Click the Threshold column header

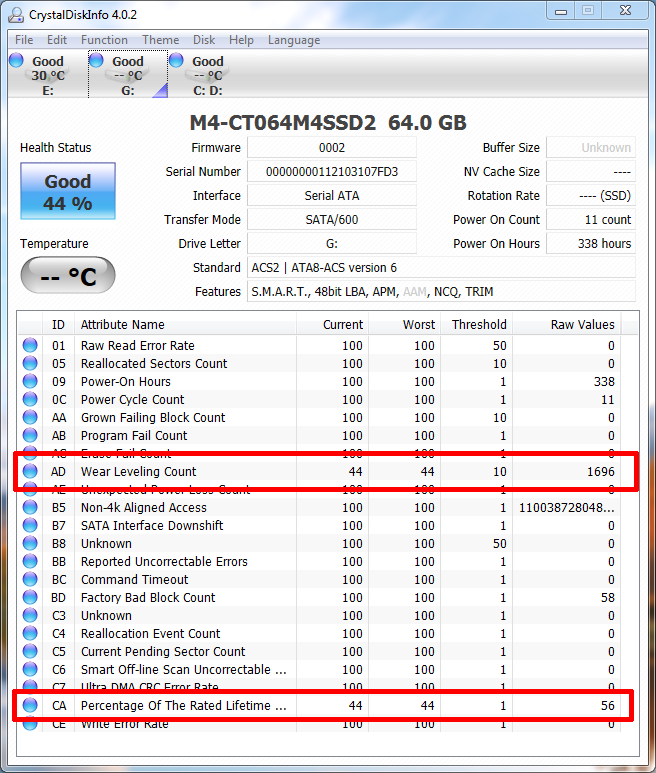477,325
